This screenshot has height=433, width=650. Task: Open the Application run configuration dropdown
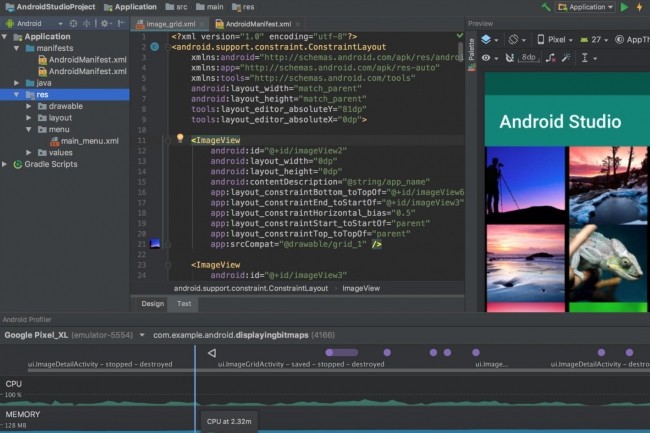pyautogui.click(x=585, y=7)
